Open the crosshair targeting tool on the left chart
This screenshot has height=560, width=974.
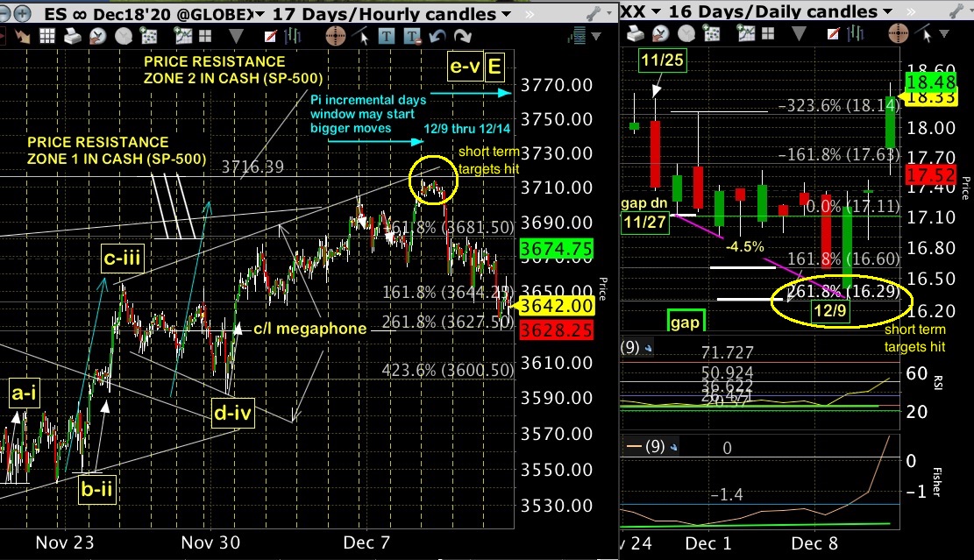coord(334,35)
